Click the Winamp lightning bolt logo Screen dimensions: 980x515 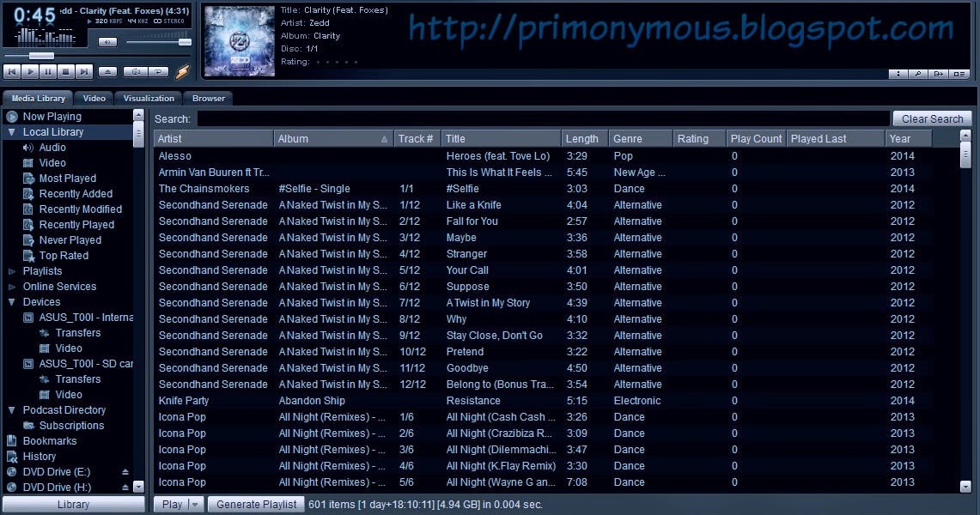coord(182,72)
